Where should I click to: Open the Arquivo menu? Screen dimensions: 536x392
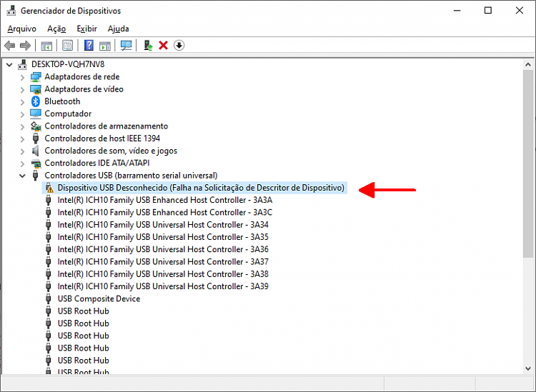22,29
